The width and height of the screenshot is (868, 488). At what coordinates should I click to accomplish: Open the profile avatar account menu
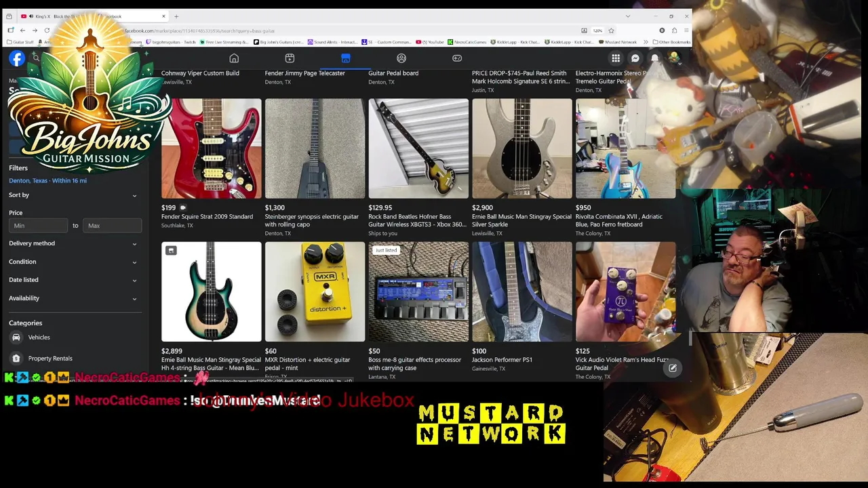(674, 58)
